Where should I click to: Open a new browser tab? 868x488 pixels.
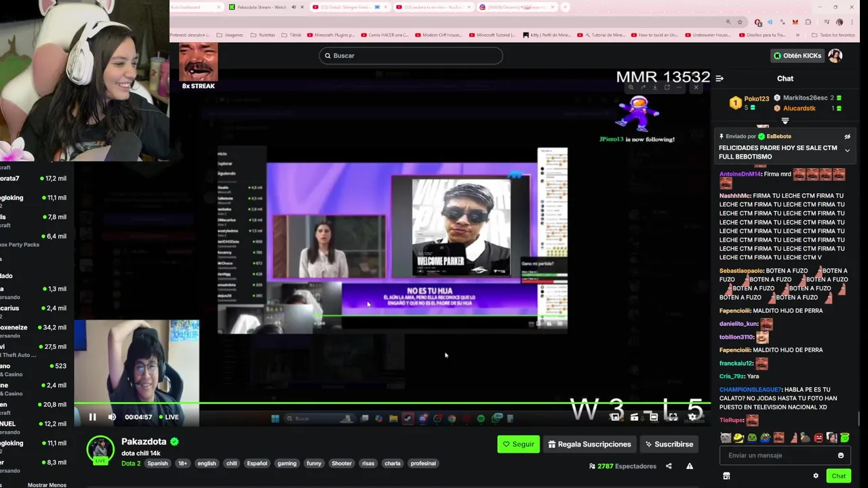click(565, 7)
